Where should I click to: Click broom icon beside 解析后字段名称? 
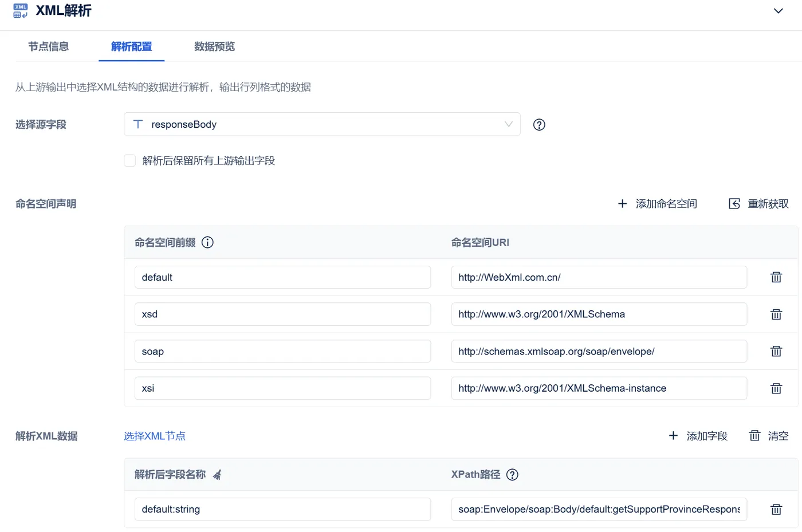click(217, 475)
